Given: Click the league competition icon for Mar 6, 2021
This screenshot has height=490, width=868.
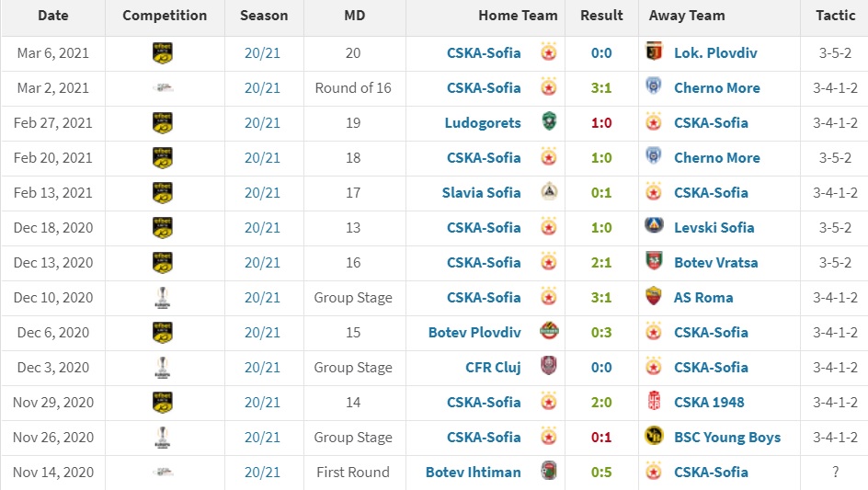Looking at the screenshot, I should (x=163, y=52).
